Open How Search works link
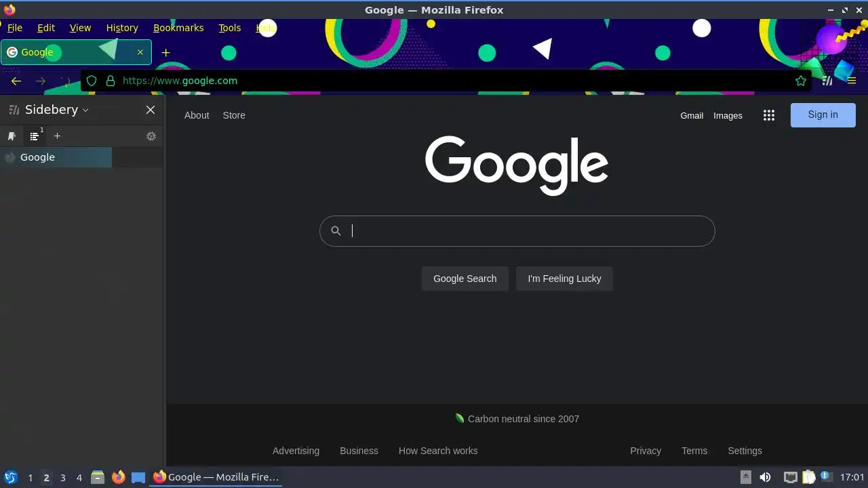The image size is (868, 488). 438,451
